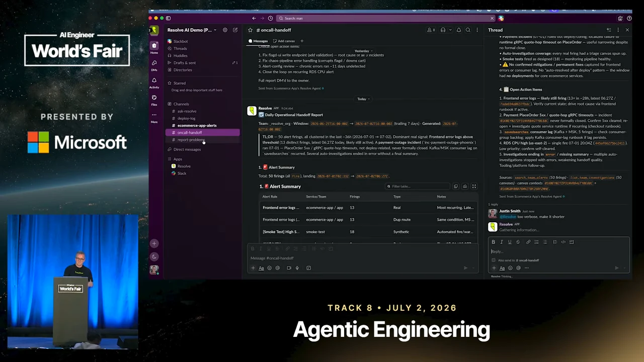Record audio clip with microphone icon
This screenshot has height=362, width=644.
[297, 268]
